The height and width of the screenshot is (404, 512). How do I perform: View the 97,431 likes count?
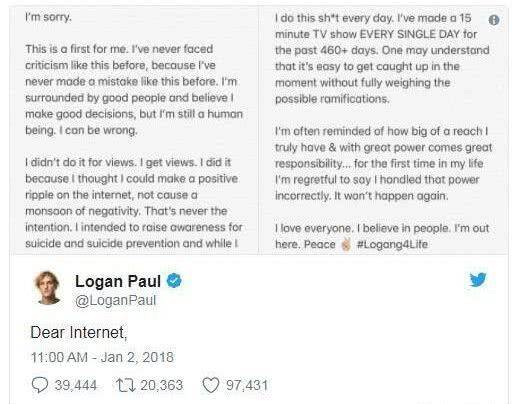247,385
